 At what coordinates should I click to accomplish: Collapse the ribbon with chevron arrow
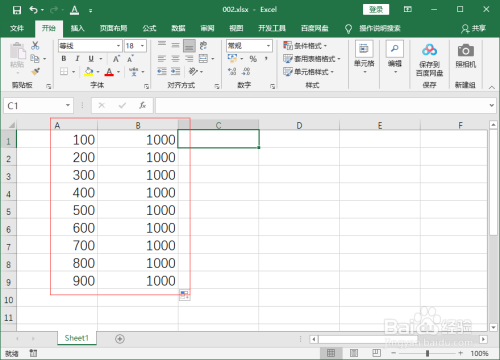tap(492, 87)
